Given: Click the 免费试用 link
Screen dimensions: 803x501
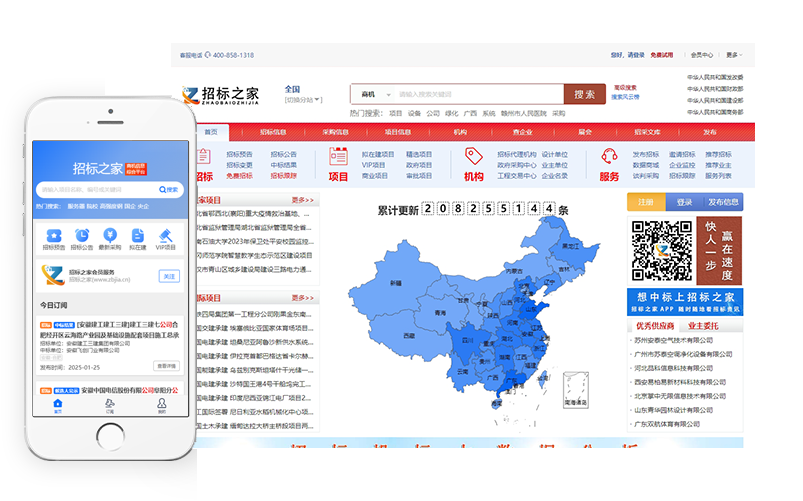Looking at the screenshot, I should tap(662, 55).
